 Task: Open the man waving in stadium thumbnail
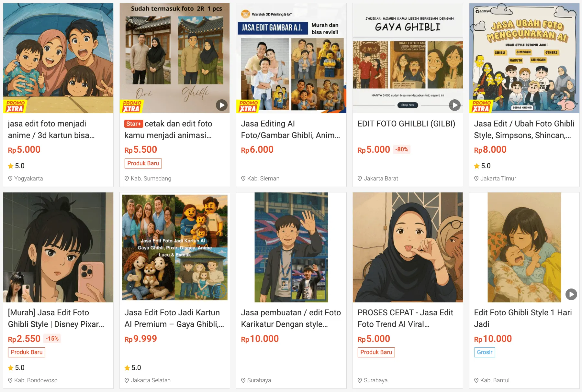click(291, 247)
